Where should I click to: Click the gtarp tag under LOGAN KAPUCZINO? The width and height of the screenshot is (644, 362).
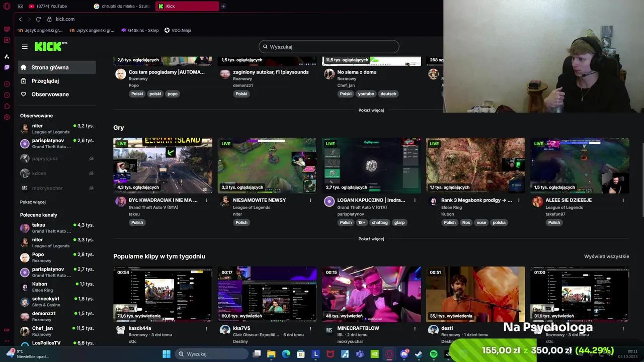[399, 222]
